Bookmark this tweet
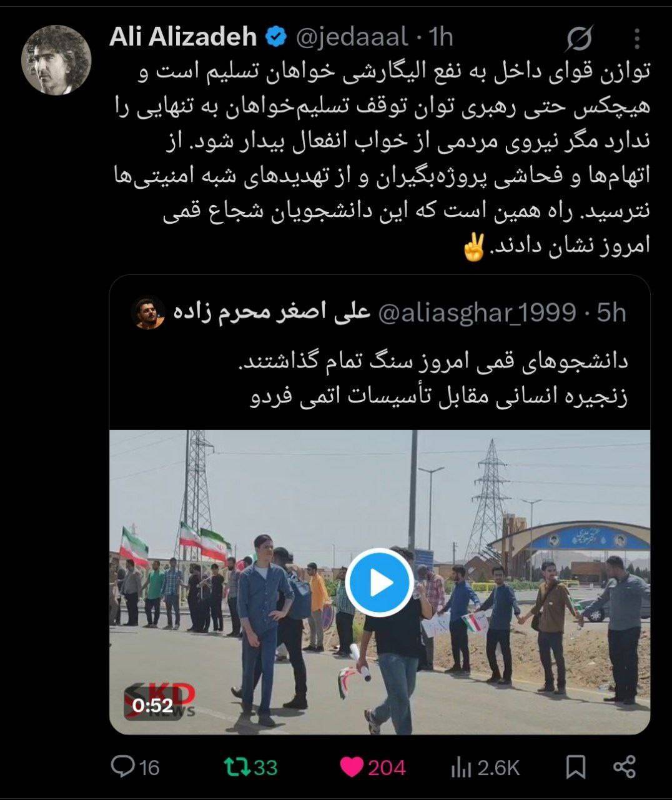 coord(575,767)
